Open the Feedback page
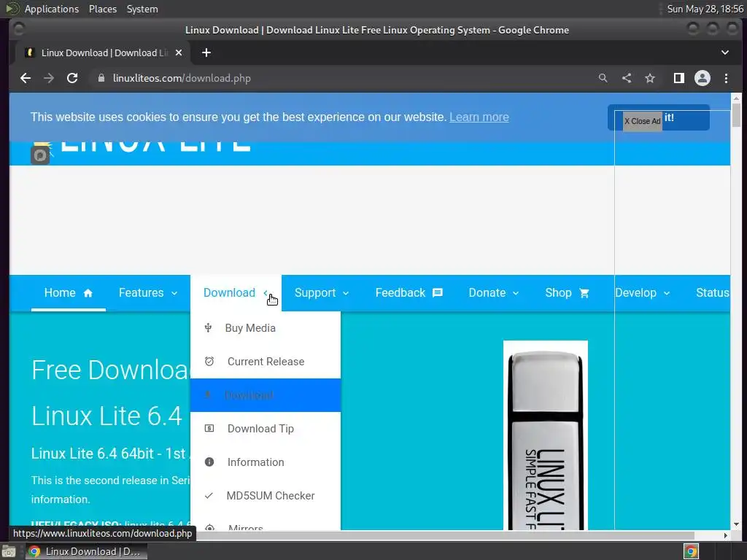 [409, 293]
